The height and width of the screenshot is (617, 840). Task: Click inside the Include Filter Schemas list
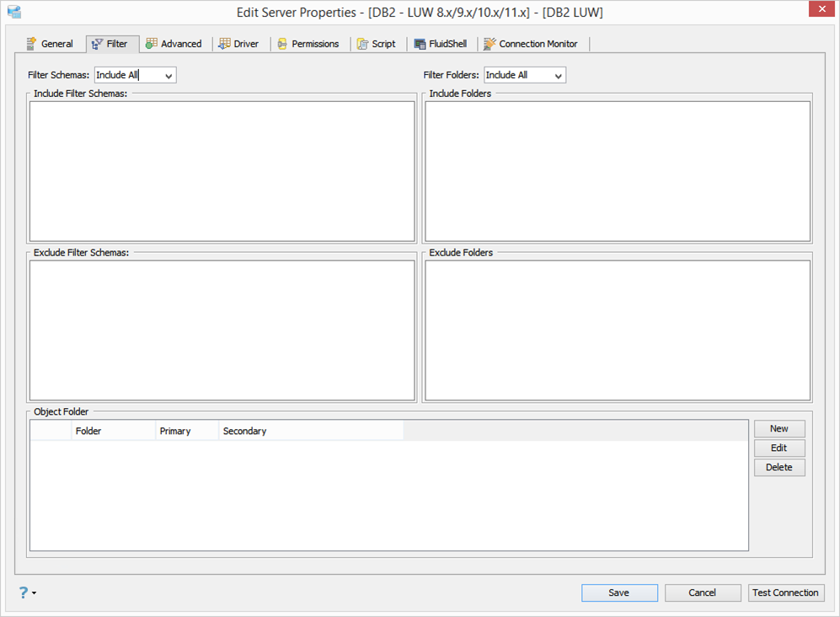[x=222, y=172]
